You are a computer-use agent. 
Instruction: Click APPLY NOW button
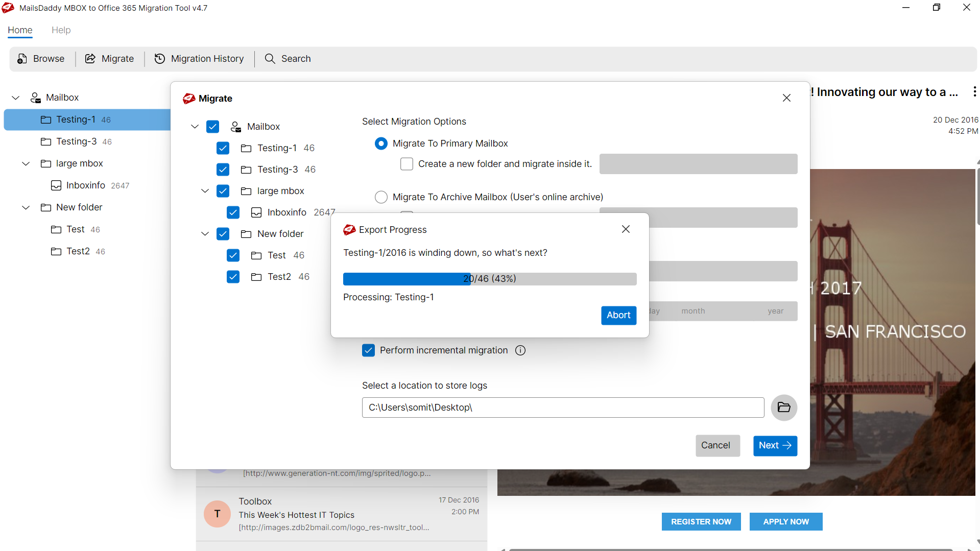pos(786,521)
